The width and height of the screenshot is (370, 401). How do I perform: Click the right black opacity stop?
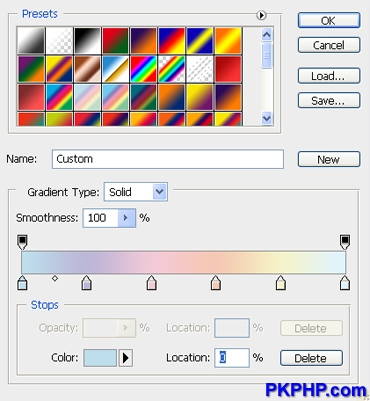pyautogui.click(x=345, y=242)
